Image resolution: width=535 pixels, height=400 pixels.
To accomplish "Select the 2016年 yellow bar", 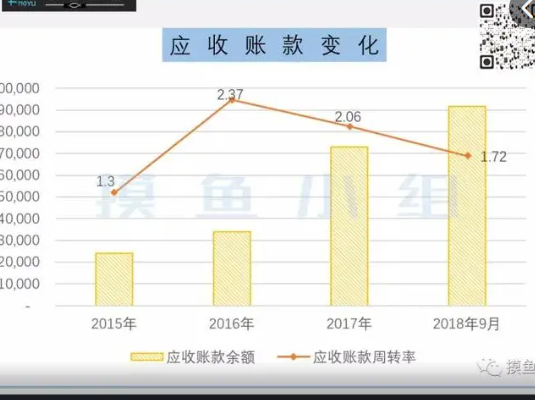I will [232, 268].
